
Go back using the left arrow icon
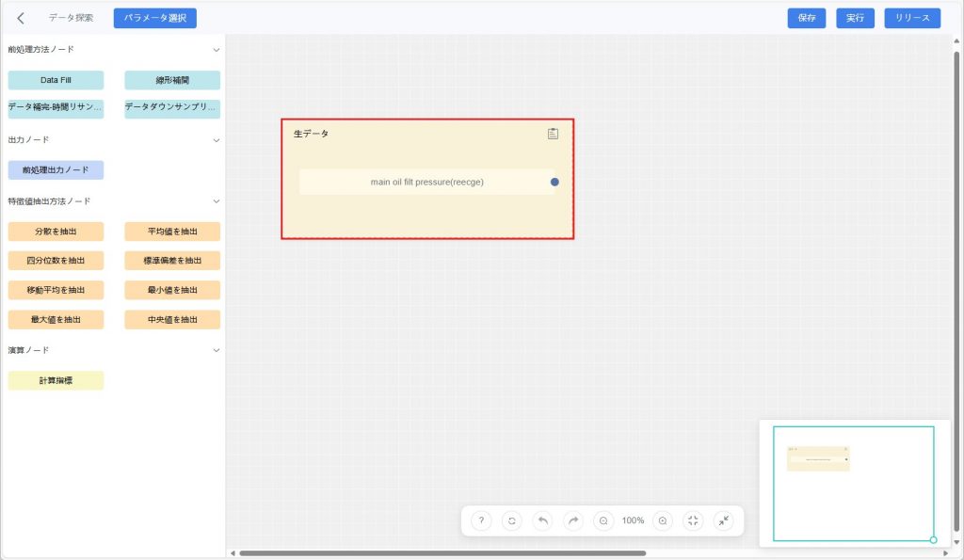21,18
